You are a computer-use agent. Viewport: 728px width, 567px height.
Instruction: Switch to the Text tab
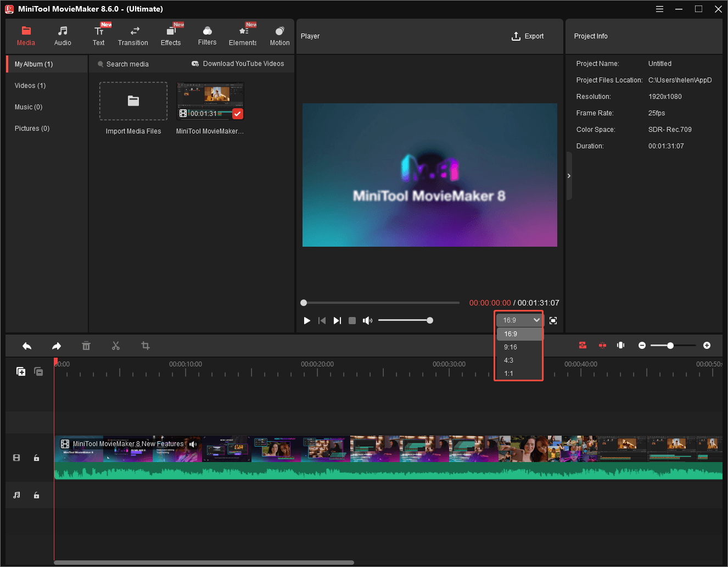[99, 36]
